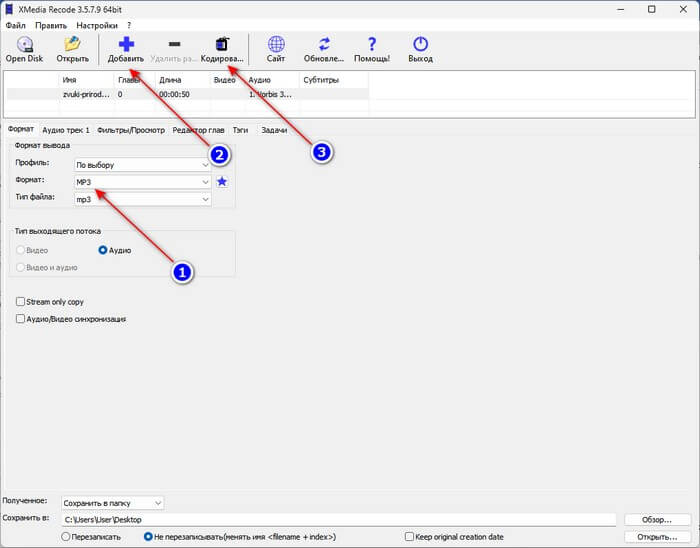This screenshot has height=548, width=700.
Task: Click the Открыть... button at bottom
Action: (x=657, y=536)
